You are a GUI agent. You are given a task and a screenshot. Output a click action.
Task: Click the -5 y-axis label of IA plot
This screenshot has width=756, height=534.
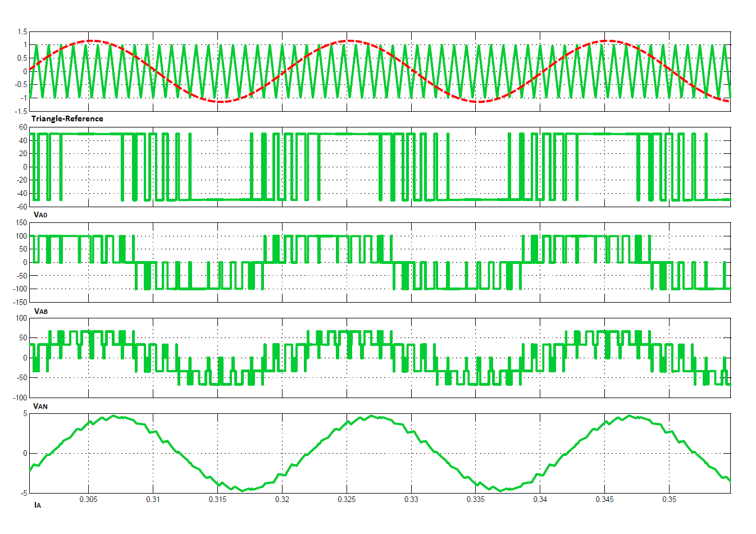click(24, 494)
